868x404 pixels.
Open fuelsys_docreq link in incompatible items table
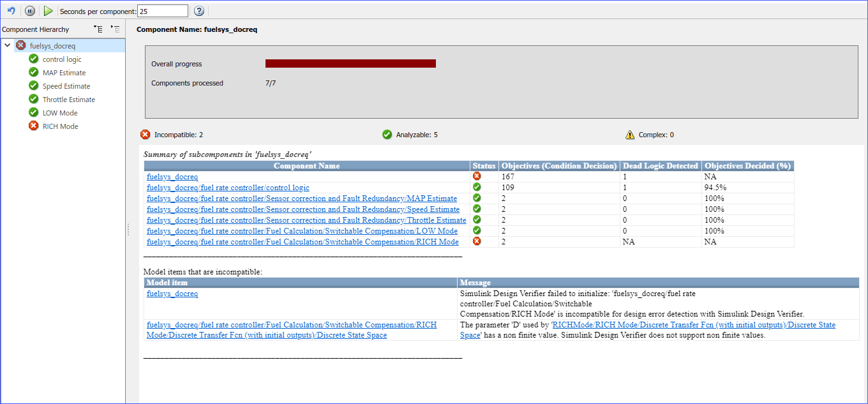pyautogui.click(x=172, y=294)
